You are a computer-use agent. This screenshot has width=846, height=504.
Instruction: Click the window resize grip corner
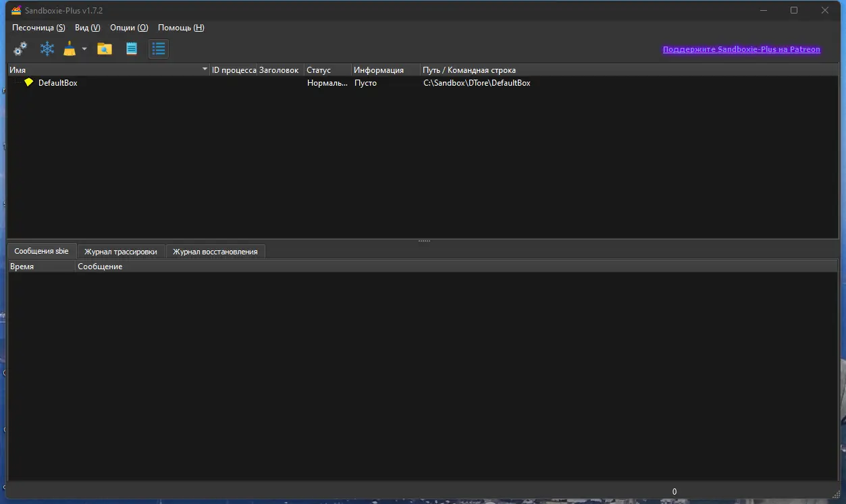tap(835, 495)
